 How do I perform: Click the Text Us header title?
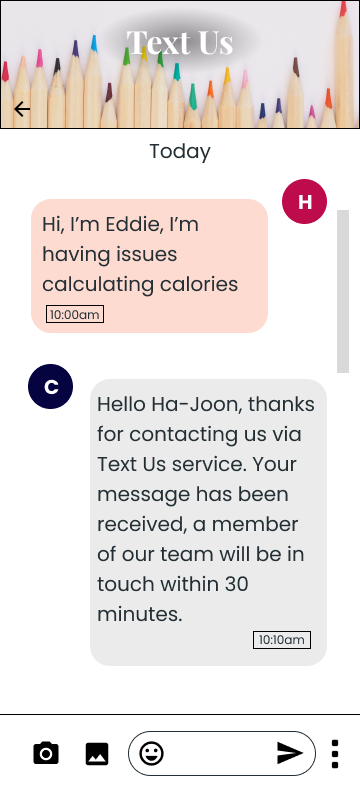pyautogui.click(x=180, y=42)
